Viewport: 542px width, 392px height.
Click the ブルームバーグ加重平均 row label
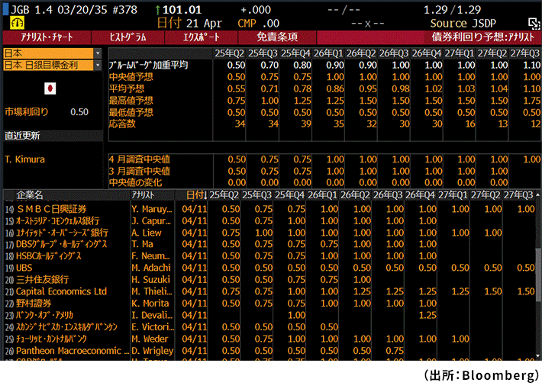(148, 65)
